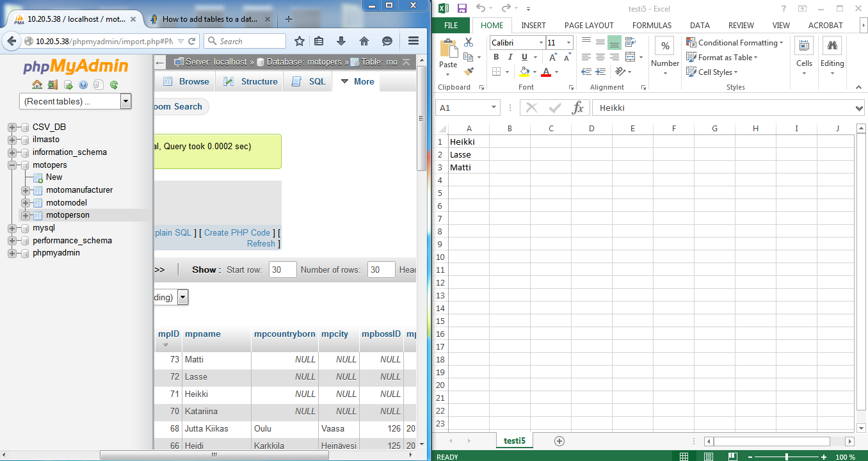Open the Calibri font name dropdown
The width and height of the screenshot is (868, 461).
click(x=541, y=42)
